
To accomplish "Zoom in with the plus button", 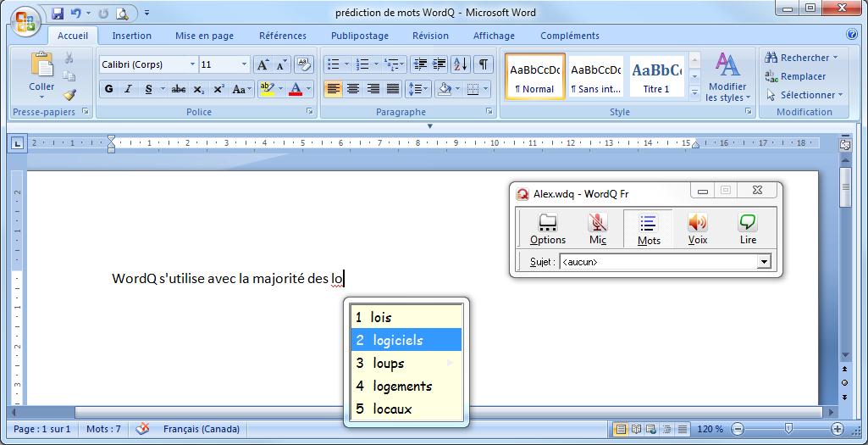I will [x=838, y=429].
